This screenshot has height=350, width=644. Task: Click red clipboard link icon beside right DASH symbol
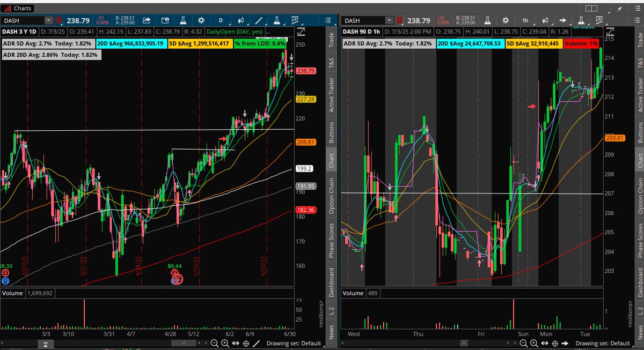click(x=399, y=21)
